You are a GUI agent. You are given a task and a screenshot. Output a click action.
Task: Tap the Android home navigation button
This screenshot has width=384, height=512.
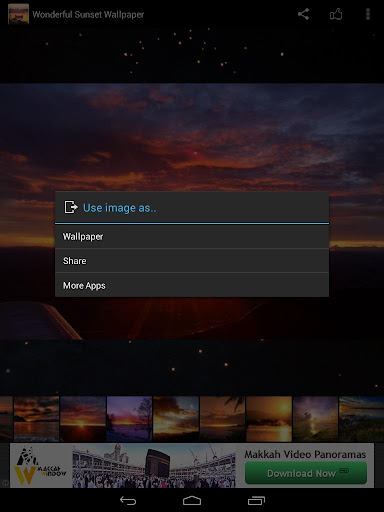[192, 501]
